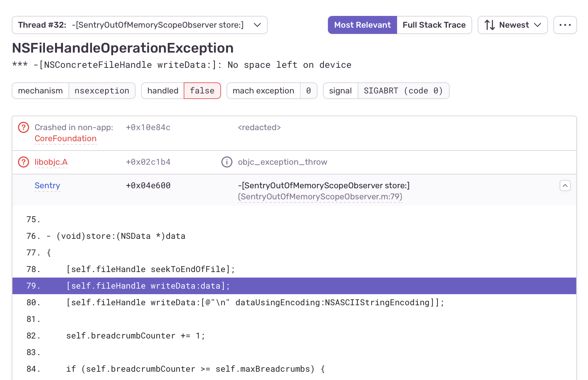The image size is (588, 380).
Task: Click the libobjc.A package link
Action: point(51,162)
